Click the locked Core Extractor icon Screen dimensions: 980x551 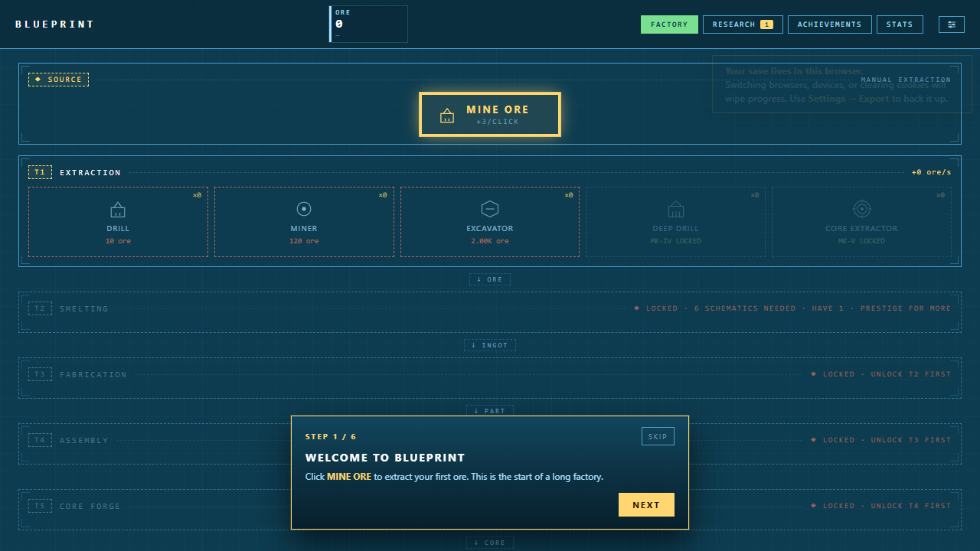[x=862, y=209]
